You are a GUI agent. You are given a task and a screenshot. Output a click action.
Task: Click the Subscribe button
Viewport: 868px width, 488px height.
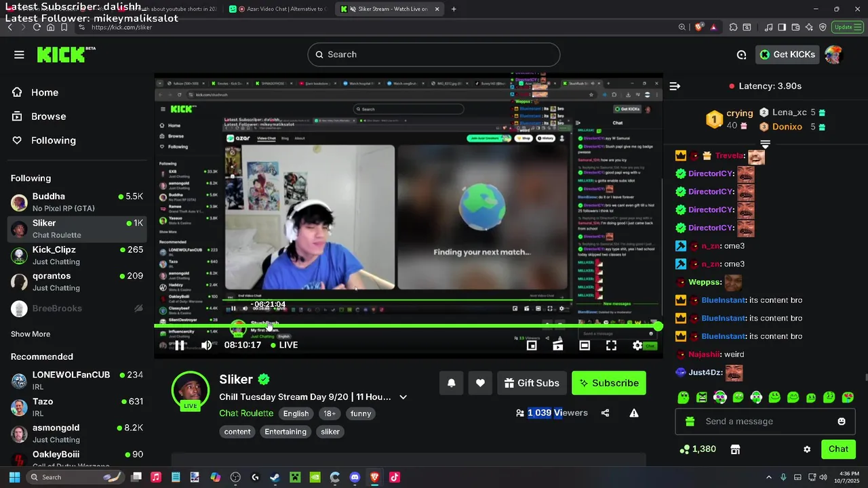click(608, 383)
